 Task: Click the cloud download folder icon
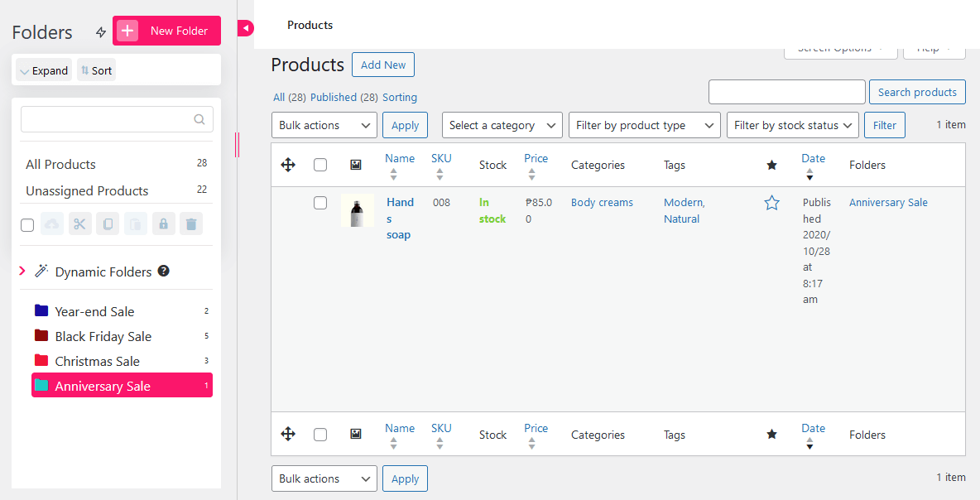(x=52, y=224)
